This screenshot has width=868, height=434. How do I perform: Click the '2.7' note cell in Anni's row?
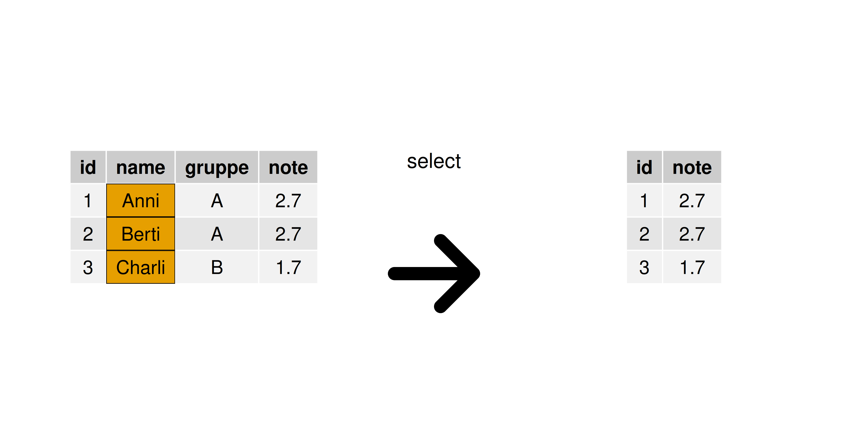point(288,200)
